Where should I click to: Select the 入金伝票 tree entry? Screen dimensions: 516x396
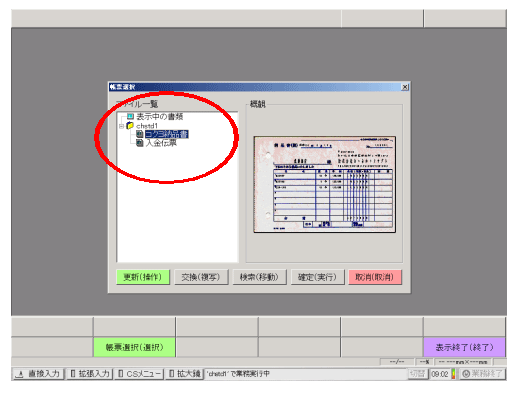pyautogui.click(x=161, y=143)
